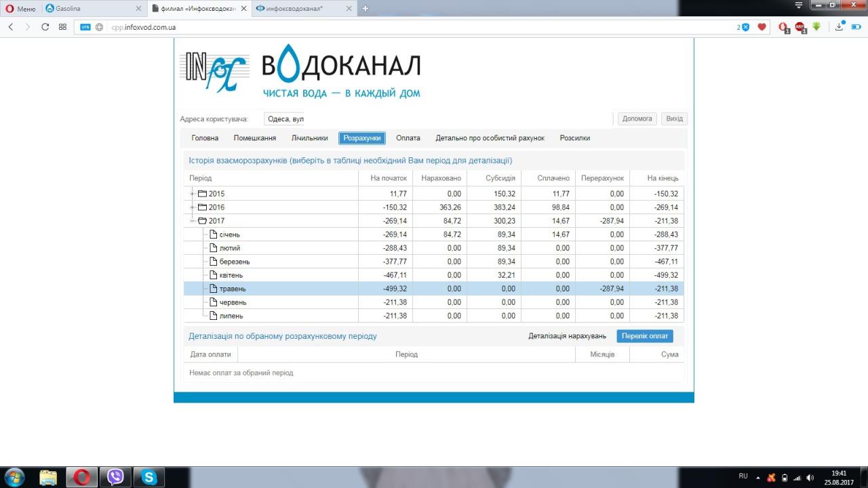This screenshot has width=868, height=488.
Task: Open the browser downloads icon
Action: pyautogui.click(x=839, y=27)
